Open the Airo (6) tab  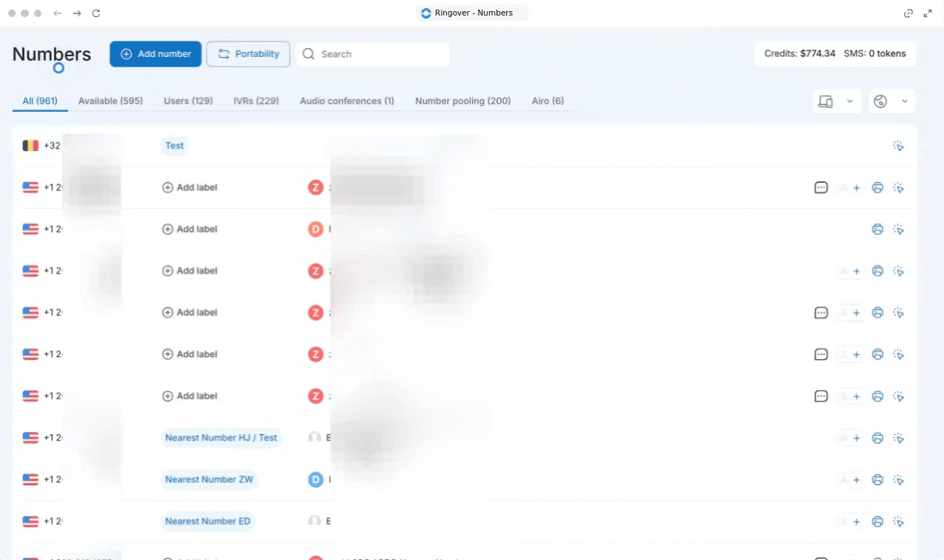(548, 101)
